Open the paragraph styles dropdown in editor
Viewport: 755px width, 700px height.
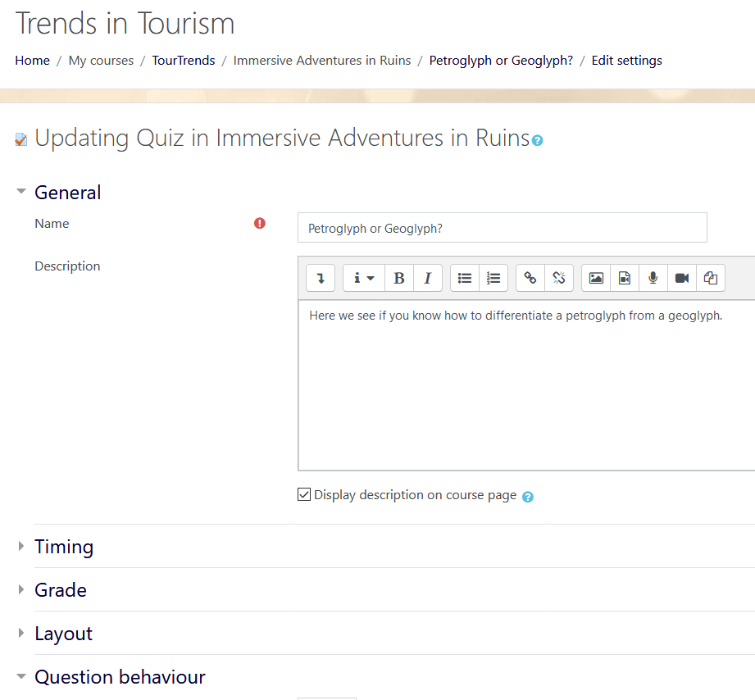click(364, 278)
